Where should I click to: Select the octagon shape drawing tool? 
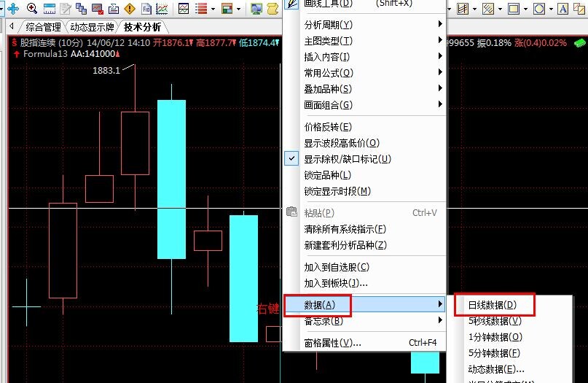click(539, 8)
